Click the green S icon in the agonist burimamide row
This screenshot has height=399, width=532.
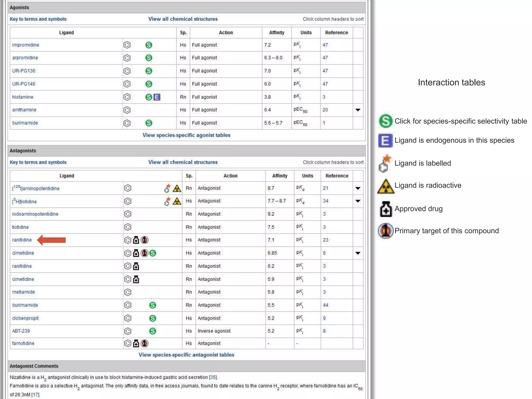pyautogui.click(x=149, y=123)
